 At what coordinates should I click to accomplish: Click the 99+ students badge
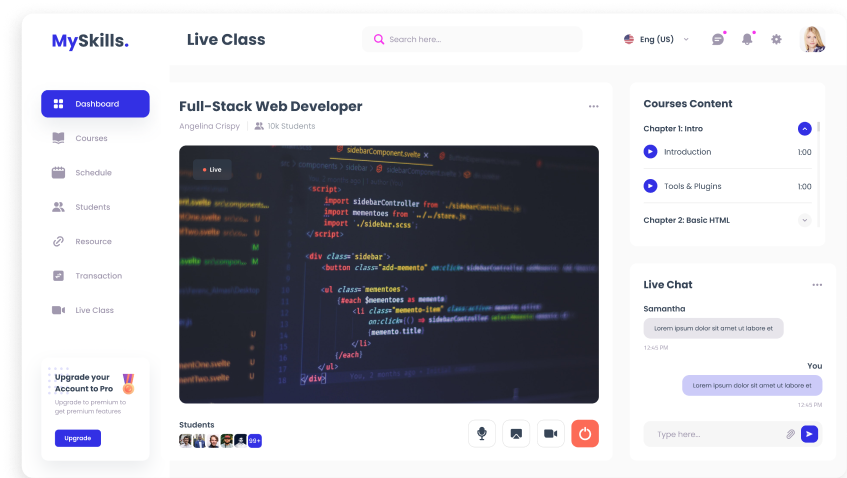(x=255, y=441)
